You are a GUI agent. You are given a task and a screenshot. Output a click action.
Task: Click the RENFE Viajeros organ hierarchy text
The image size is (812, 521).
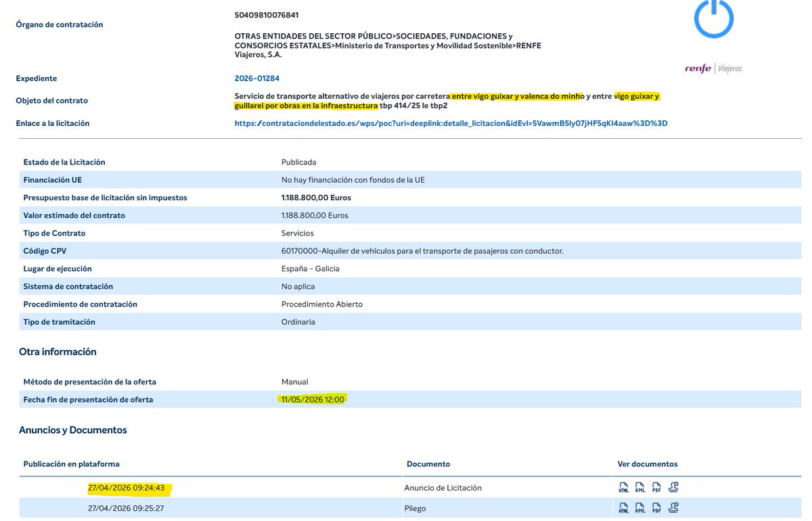pyautogui.click(x=388, y=45)
